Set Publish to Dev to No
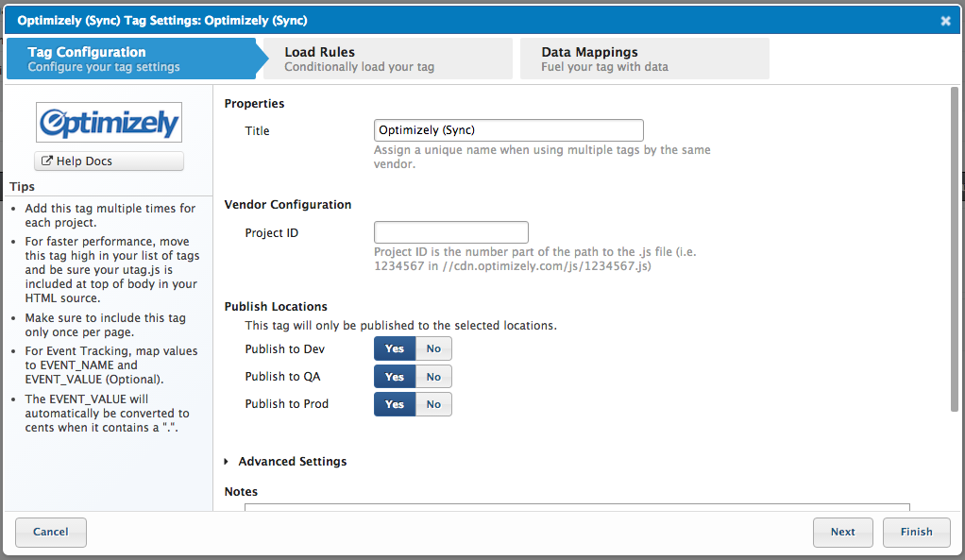965x560 pixels. [x=433, y=348]
